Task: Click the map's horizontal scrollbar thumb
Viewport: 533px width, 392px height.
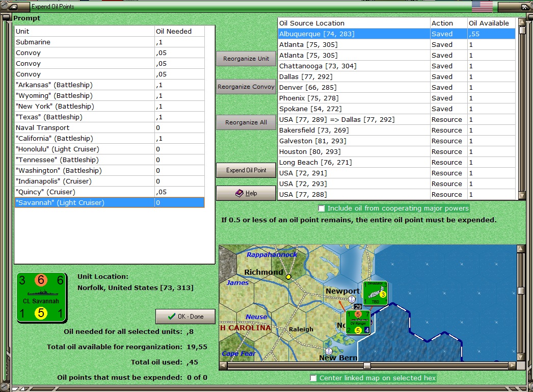Action: pos(367,365)
